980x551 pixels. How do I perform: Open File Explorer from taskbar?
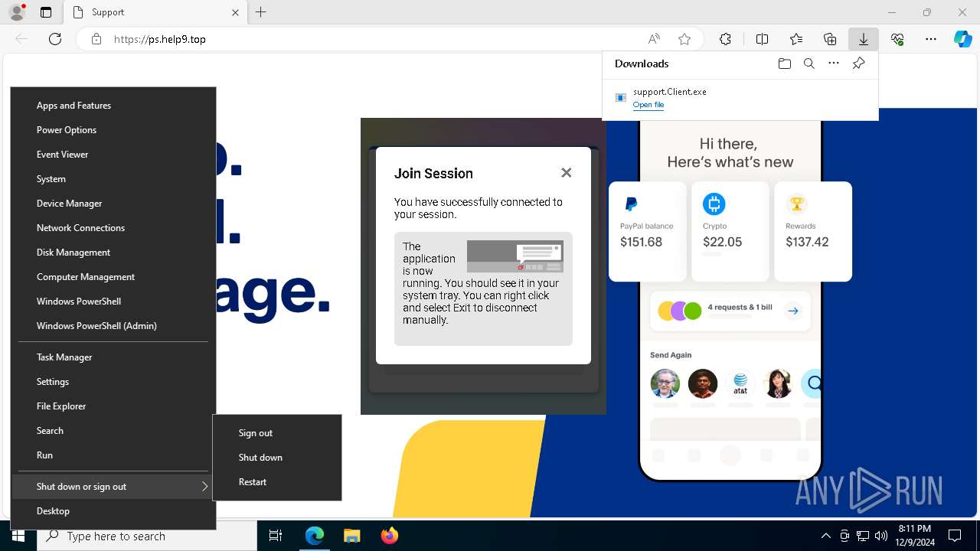coord(351,536)
